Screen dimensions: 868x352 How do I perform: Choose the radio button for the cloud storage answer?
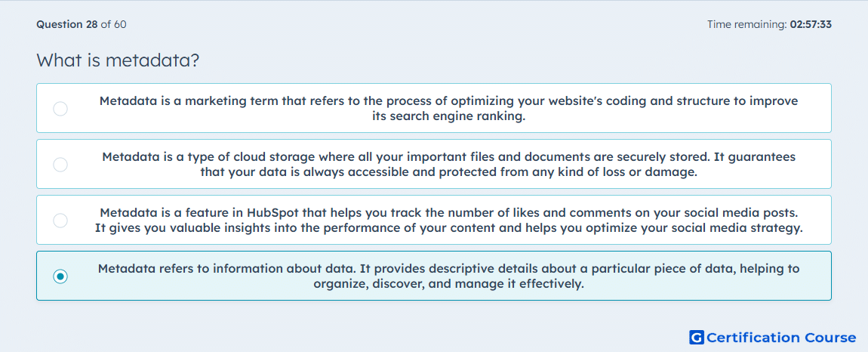(60, 165)
